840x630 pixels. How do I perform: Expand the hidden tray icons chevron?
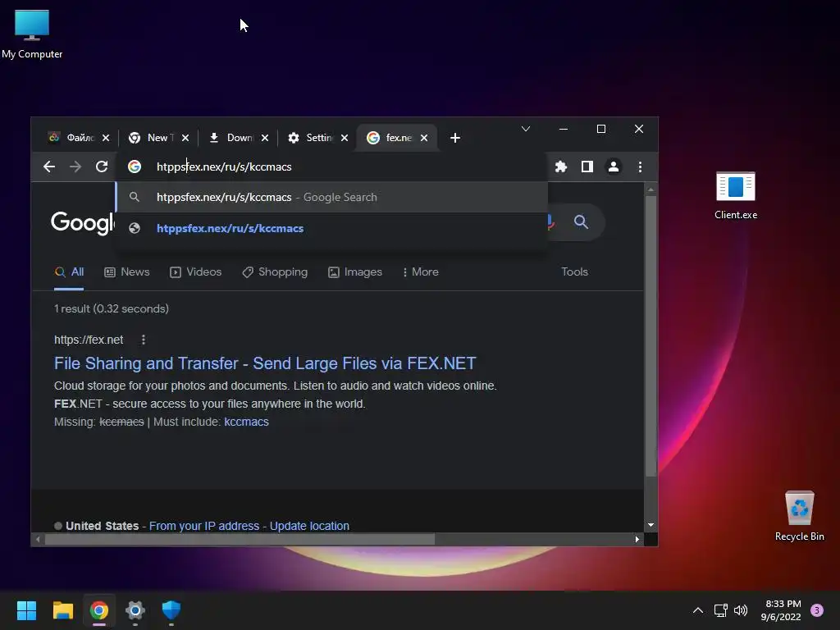pos(698,610)
